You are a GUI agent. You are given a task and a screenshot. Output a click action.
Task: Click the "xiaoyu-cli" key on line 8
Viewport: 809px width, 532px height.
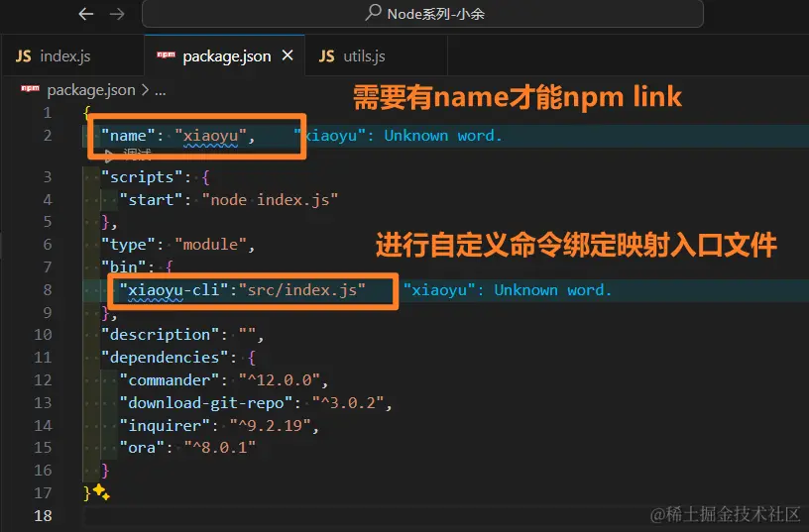(x=173, y=290)
